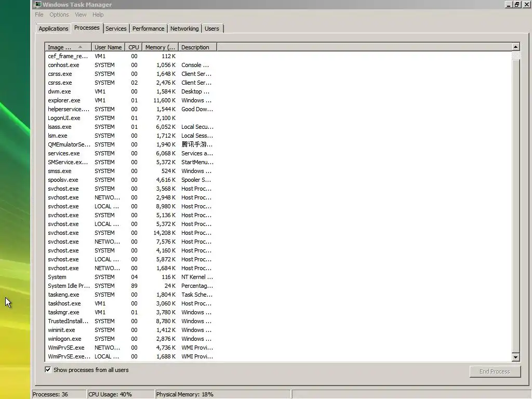Viewport: 532px width, 399px height.
Task: Select the helperservice process row
Action: pos(130,109)
